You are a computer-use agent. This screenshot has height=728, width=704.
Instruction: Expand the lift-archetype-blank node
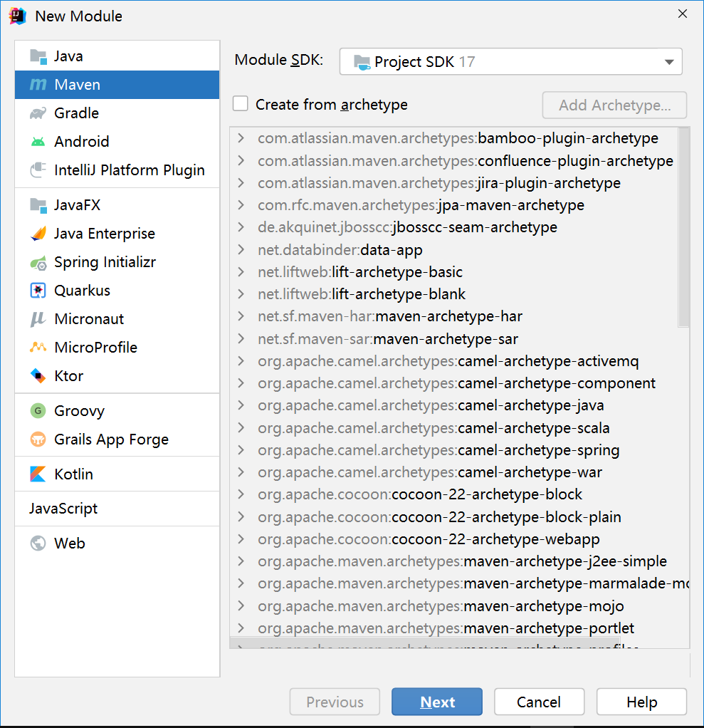[241, 294]
